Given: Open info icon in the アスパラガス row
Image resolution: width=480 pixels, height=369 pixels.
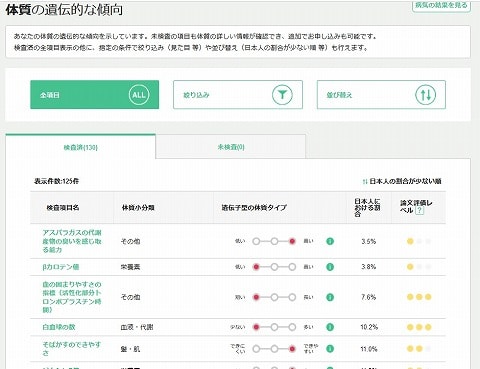Looking at the screenshot, I should (330, 241).
